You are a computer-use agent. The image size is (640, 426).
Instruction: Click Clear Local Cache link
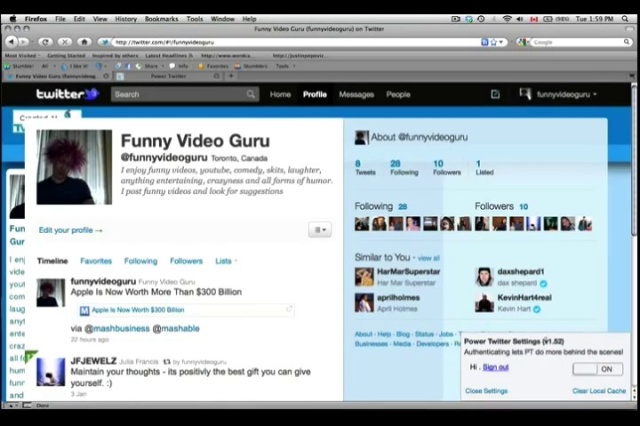599,391
